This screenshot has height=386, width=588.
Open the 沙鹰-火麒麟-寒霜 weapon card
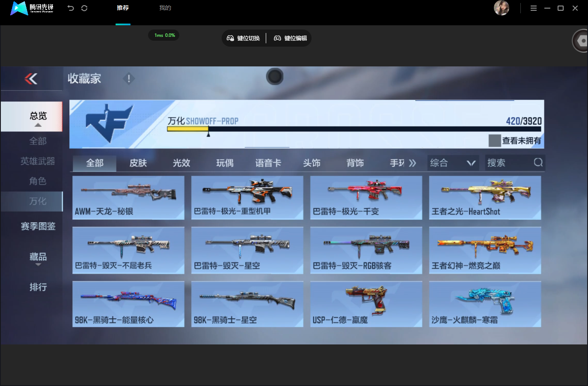485,304
